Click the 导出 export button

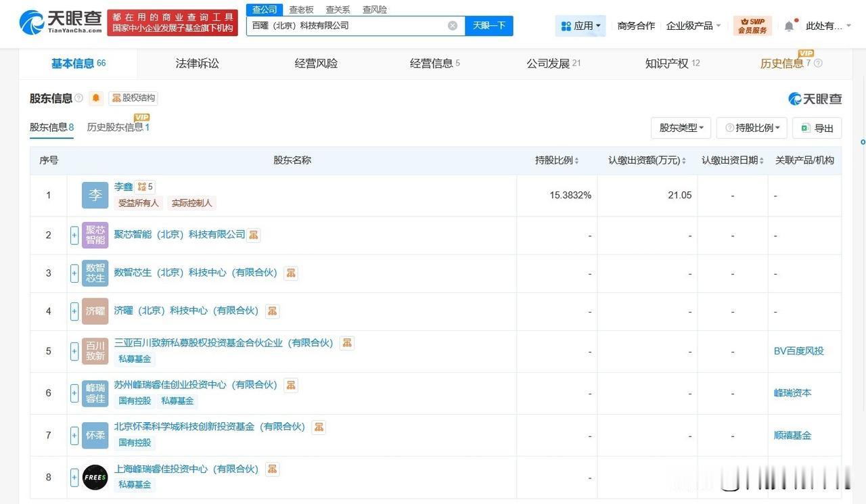click(817, 128)
